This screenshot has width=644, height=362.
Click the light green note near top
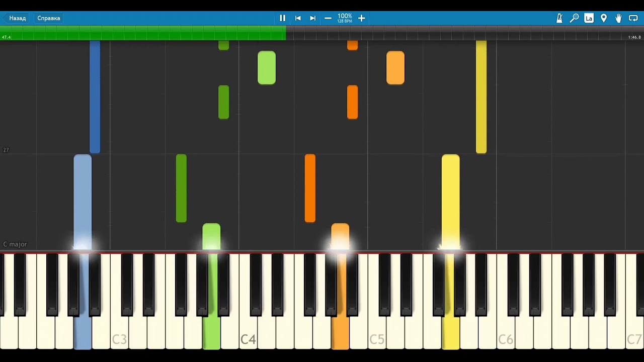tap(267, 68)
